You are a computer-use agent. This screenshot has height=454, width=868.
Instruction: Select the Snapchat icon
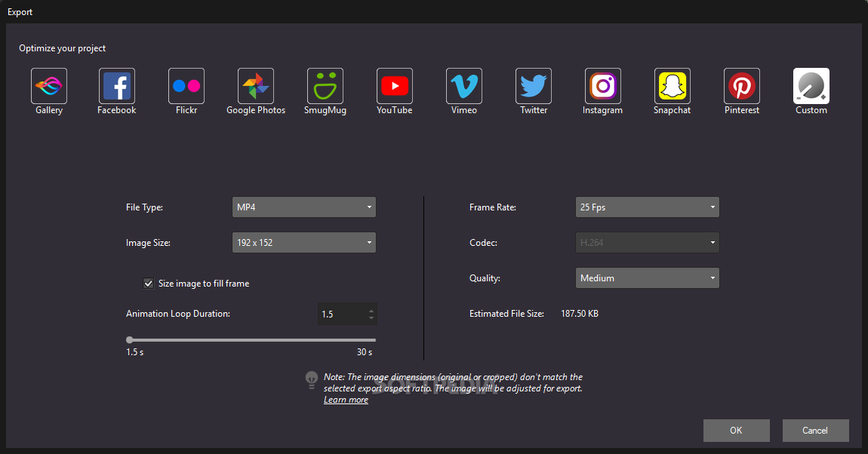point(673,86)
